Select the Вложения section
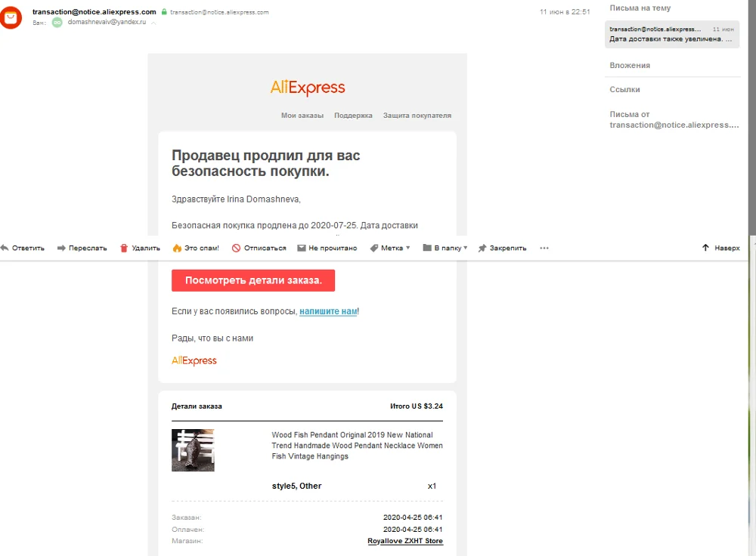This screenshot has height=556, width=756. 630,65
